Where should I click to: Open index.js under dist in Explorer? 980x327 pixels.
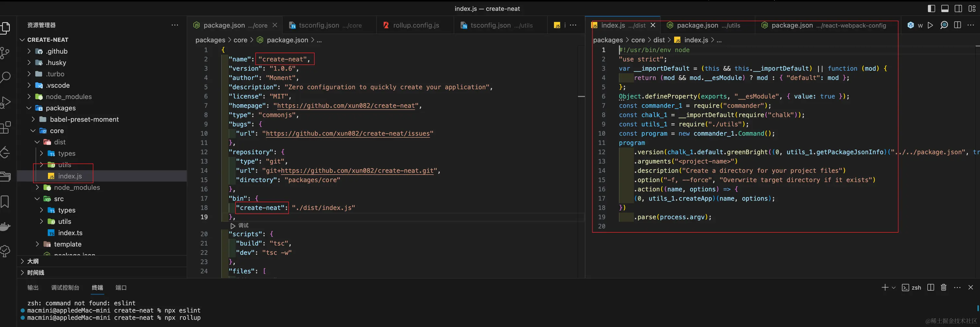70,176
